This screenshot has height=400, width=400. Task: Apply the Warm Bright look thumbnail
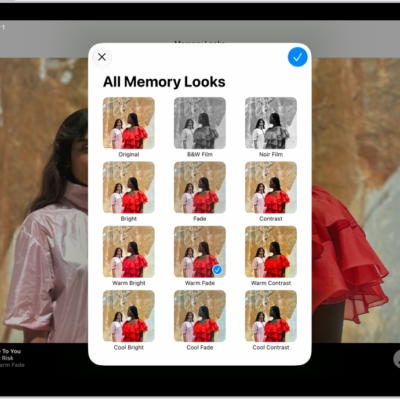(129, 252)
